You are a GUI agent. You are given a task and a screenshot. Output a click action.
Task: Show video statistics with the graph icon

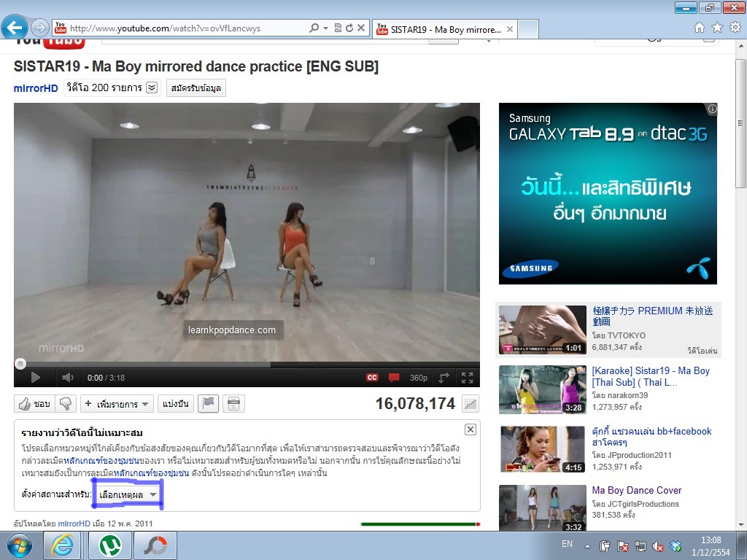471,404
